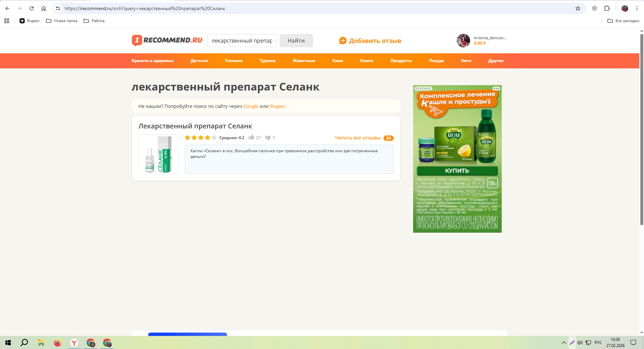Open the ad options three-dot menu
644x349 pixels.
496,89
